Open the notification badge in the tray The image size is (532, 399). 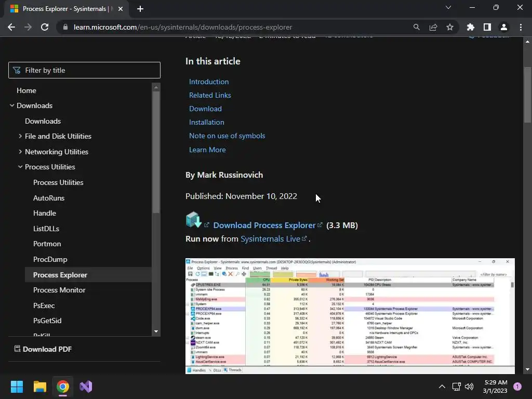(x=517, y=386)
